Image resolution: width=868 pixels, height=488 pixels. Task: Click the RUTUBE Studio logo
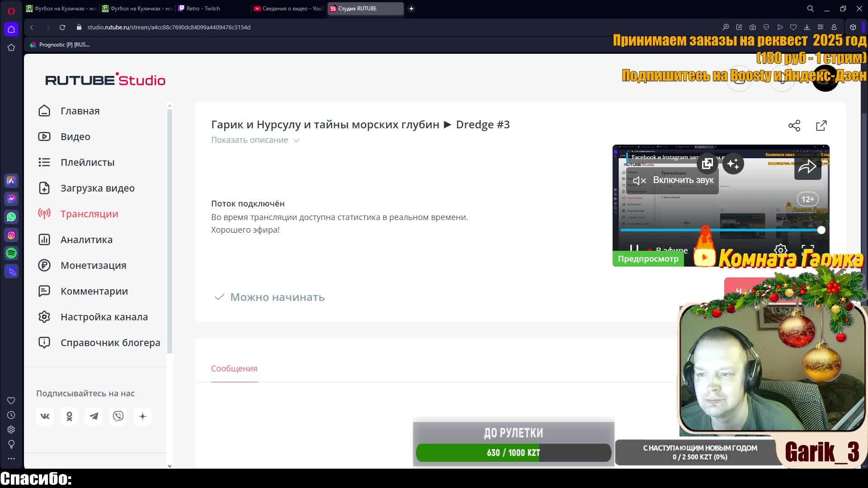105,80
